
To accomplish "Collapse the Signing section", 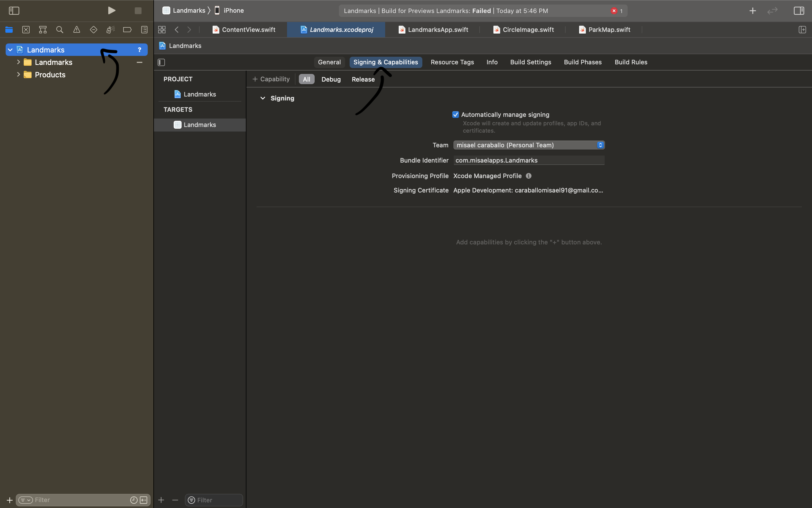I will (263, 98).
